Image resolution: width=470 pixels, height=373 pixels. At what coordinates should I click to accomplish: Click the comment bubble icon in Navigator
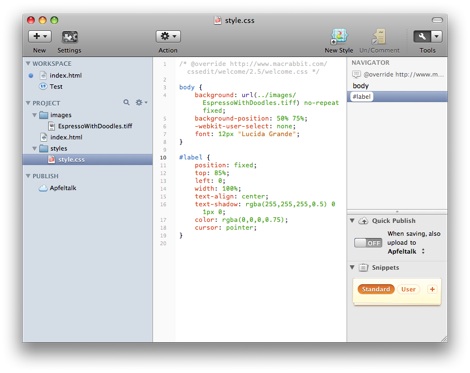pos(356,74)
